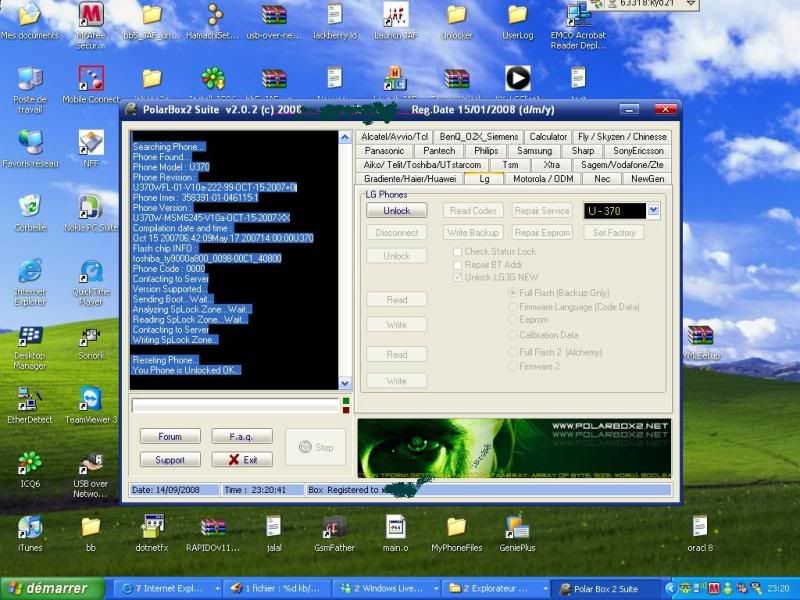
Task: Open Favoris réseau icon
Action: 30,148
